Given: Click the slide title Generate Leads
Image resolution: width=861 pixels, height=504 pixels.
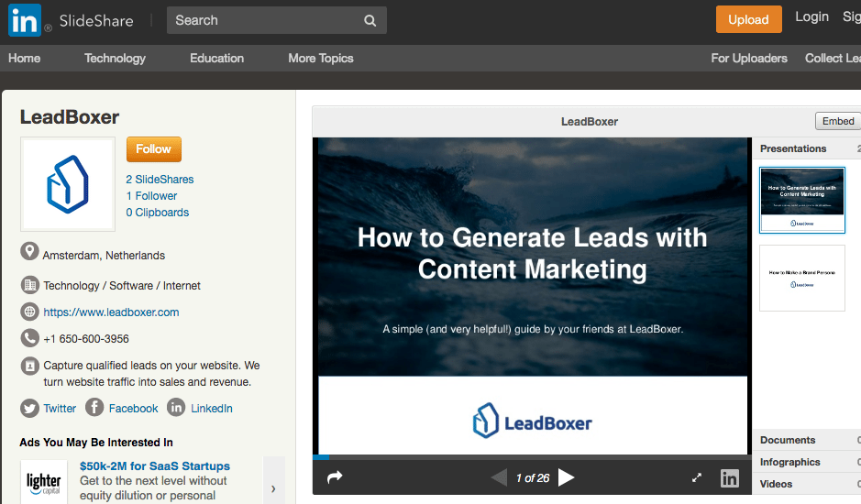Looking at the screenshot, I should click(x=532, y=254).
